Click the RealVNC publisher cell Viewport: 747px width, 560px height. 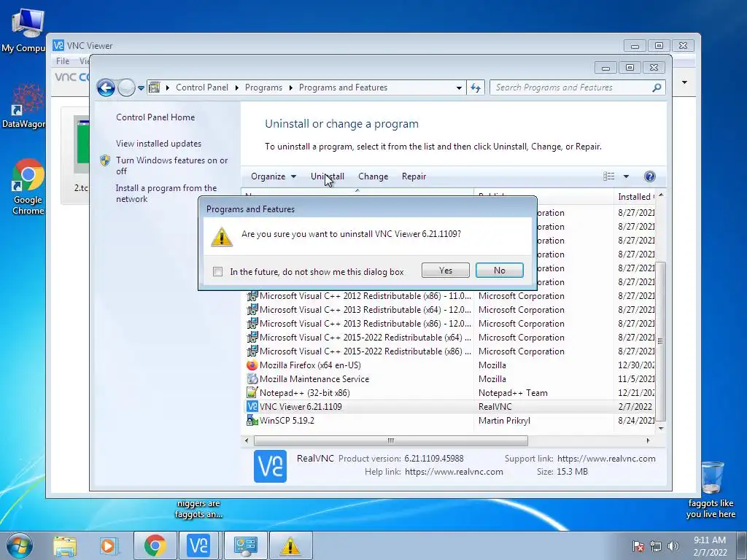click(495, 407)
